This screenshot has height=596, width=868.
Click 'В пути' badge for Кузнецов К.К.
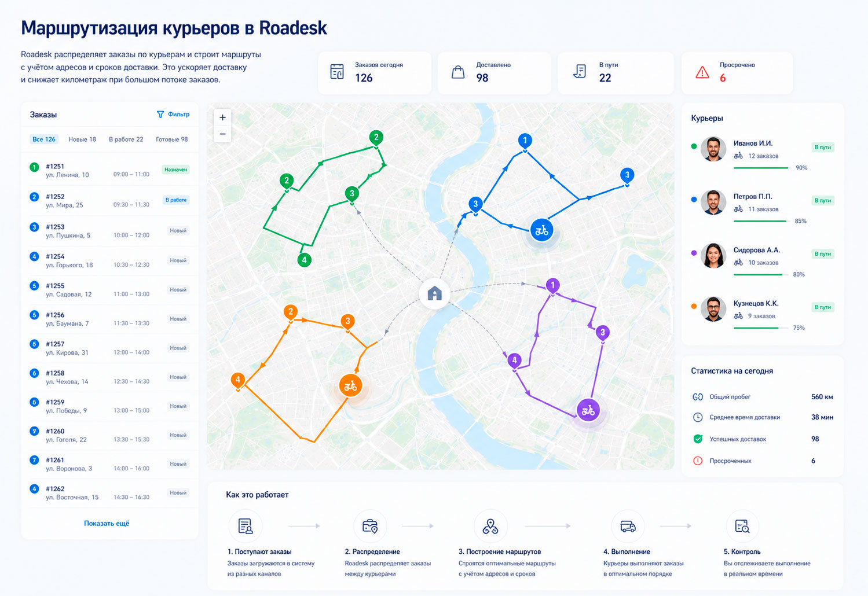point(823,307)
